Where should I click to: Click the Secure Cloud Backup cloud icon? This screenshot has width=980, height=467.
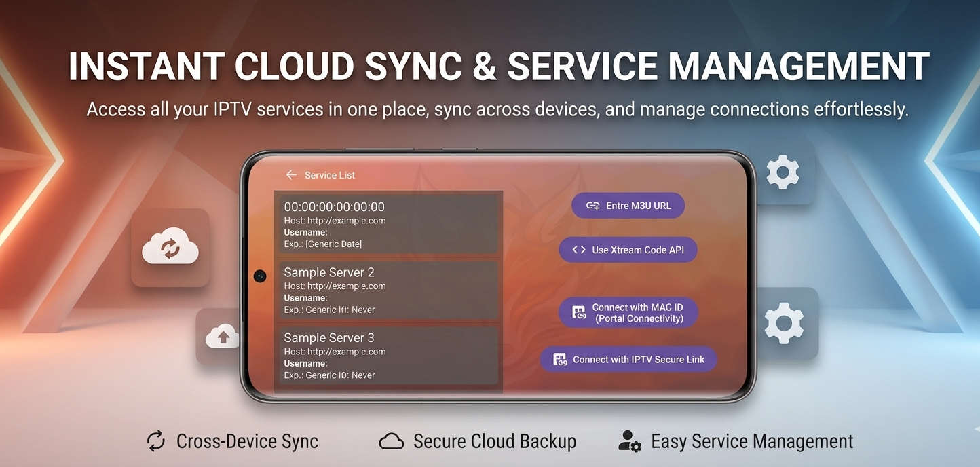pos(392,442)
